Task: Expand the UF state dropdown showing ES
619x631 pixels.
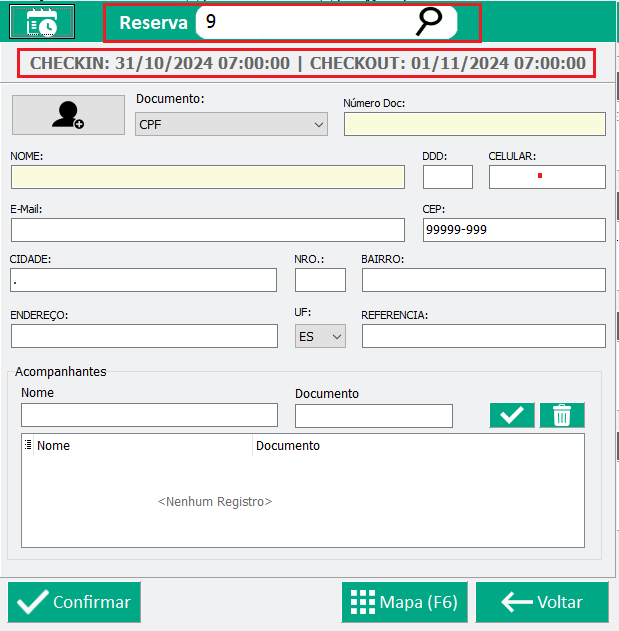Action: [320, 336]
